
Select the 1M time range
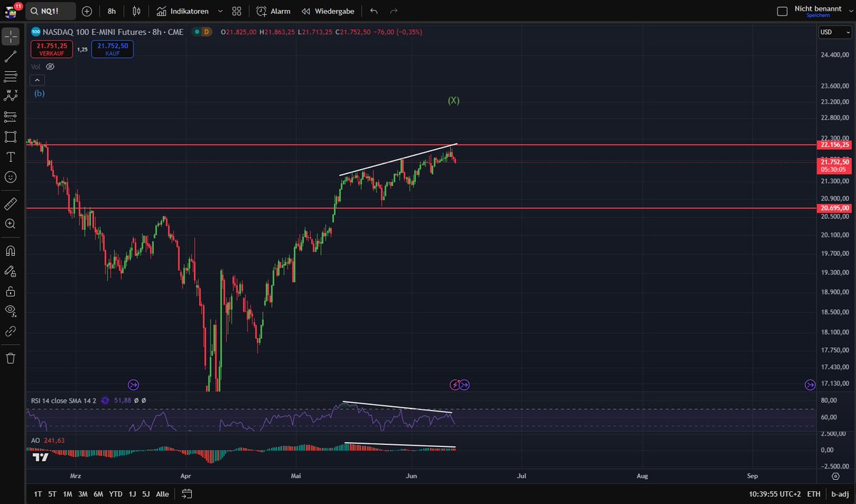(x=68, y=494)
